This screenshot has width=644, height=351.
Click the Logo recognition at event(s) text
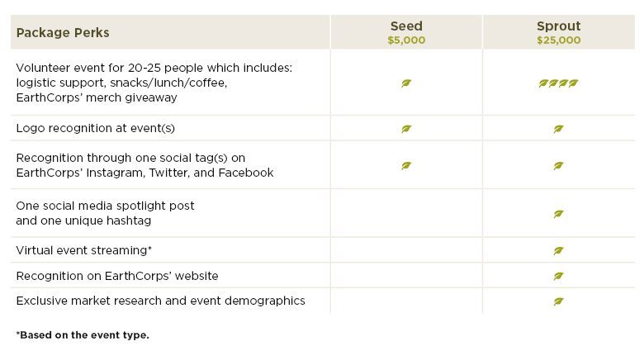click(95, 128)
